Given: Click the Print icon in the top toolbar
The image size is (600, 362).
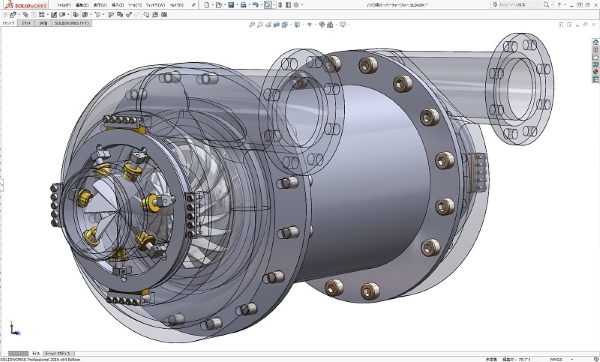Looking at the screenshot, I should [x=243, y=5].
